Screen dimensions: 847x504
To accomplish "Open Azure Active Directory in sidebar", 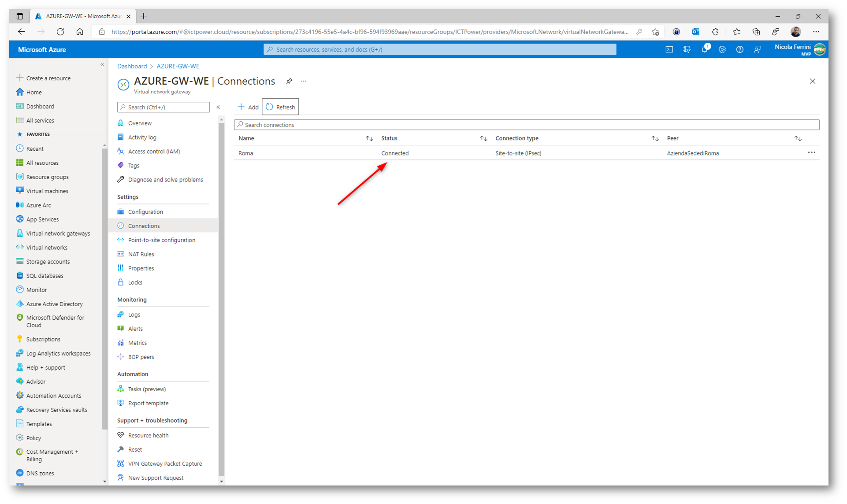I will [x=54, y=304].
